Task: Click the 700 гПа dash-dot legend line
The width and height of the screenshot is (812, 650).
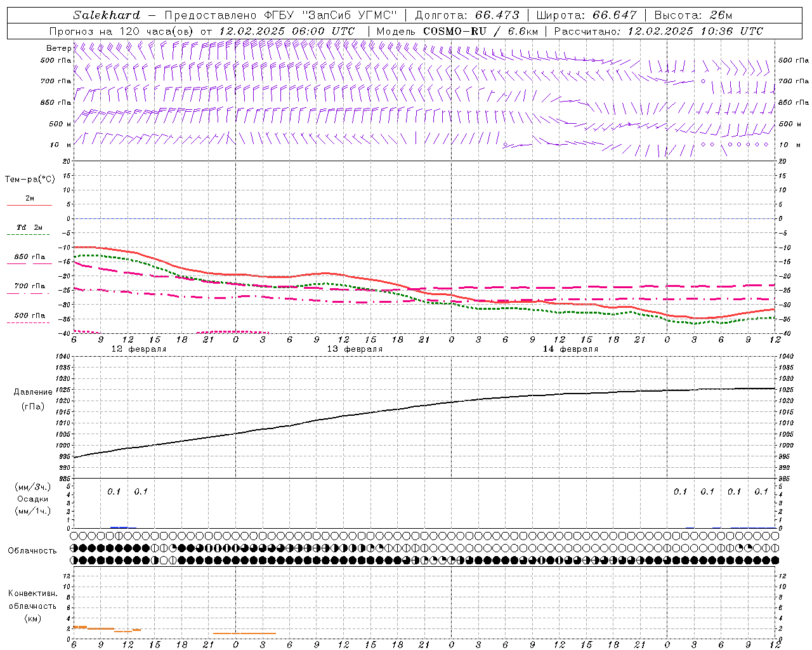Action: pyautogui.click(x=29, y=293)
